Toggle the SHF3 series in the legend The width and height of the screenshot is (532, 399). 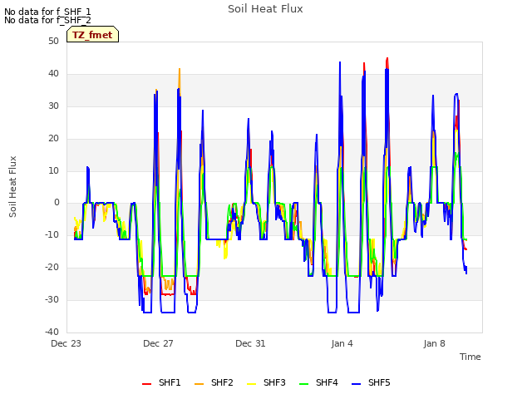[266, 382]
